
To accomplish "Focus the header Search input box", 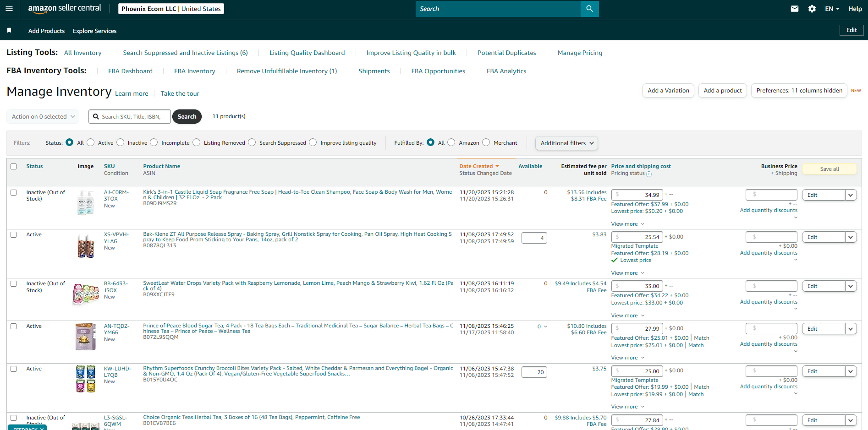I will pyautogui.click(x=498, y=9).
